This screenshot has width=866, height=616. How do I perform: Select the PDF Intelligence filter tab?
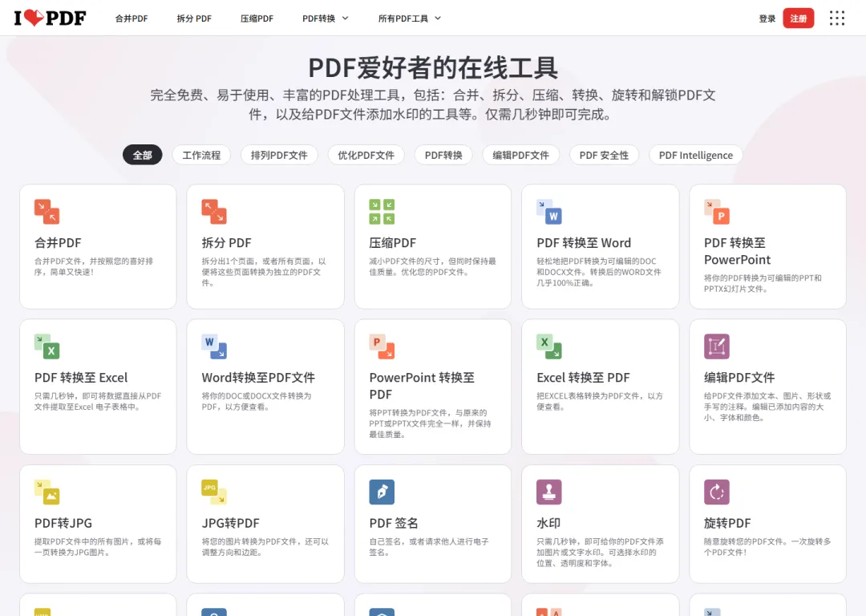click(696, 156)
